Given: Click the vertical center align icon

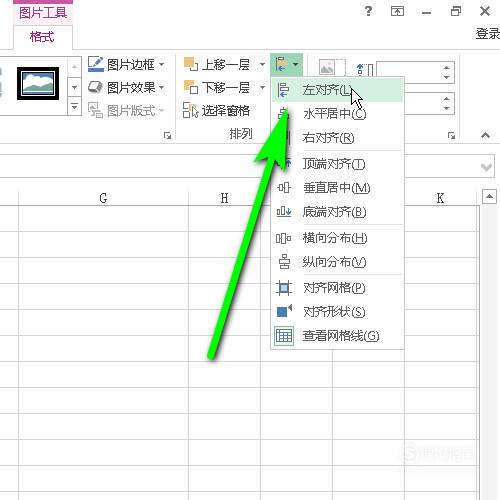Looking at the screenshot, I should coord(284,188).
